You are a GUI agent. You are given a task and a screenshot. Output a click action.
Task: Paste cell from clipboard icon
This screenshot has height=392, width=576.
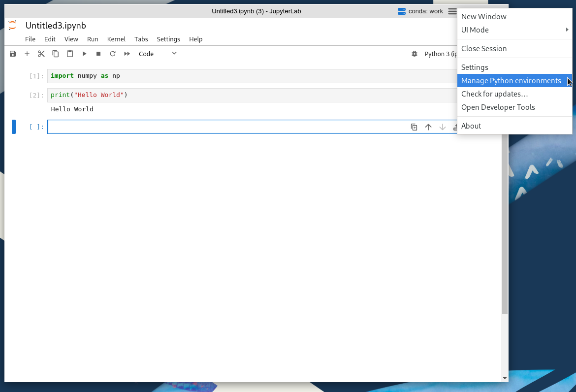[70, 54]
